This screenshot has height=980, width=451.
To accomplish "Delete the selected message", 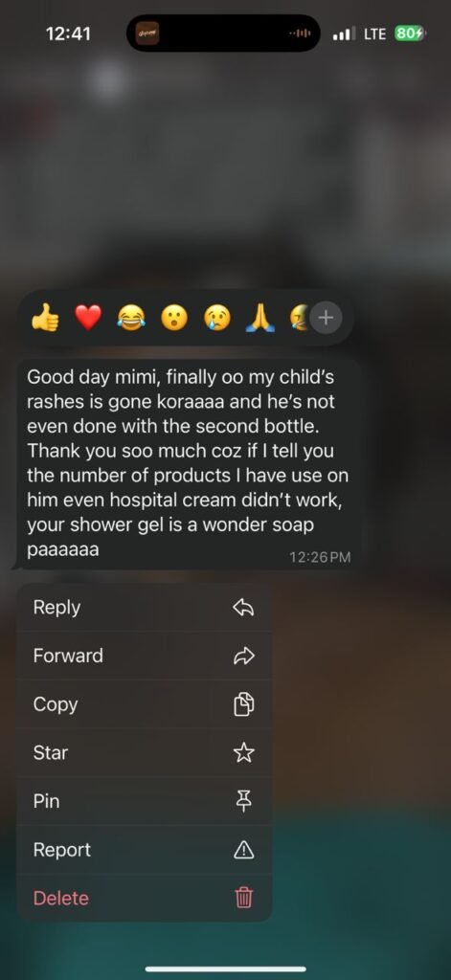I will tap(145, 898).
